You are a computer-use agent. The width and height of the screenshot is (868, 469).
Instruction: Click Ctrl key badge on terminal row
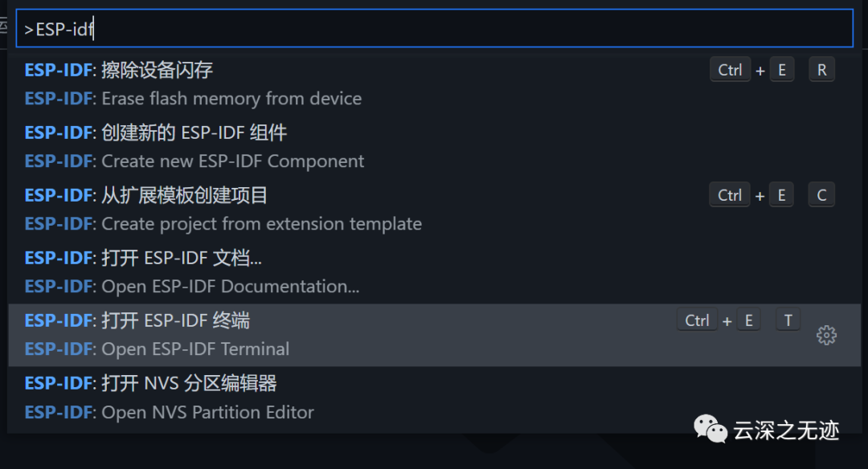coord(697,320)
